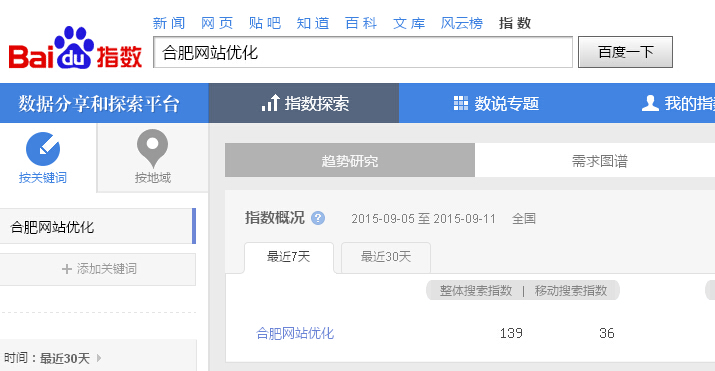
Task: Click the 百度一下 search button
Action: pyautogui.click(x=625, y=52)
